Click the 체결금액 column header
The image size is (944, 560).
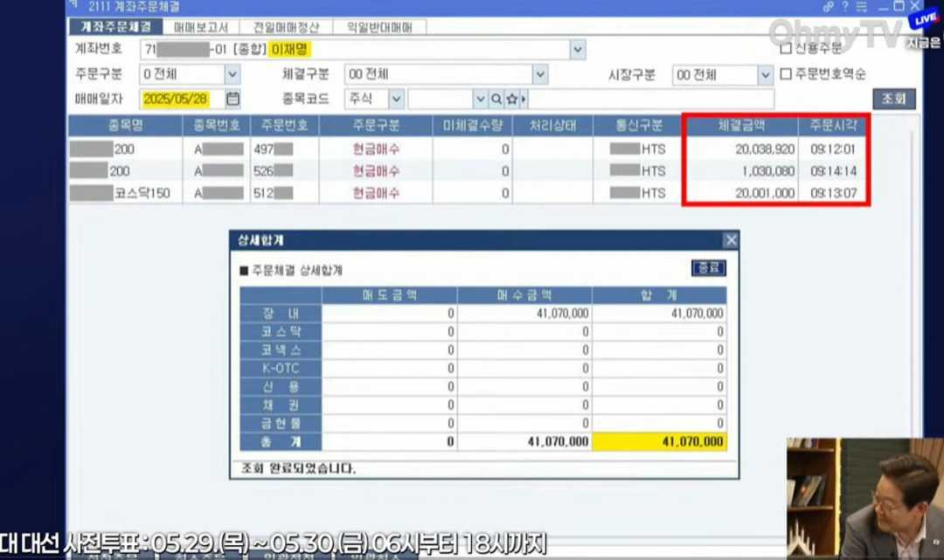point(742,126)
